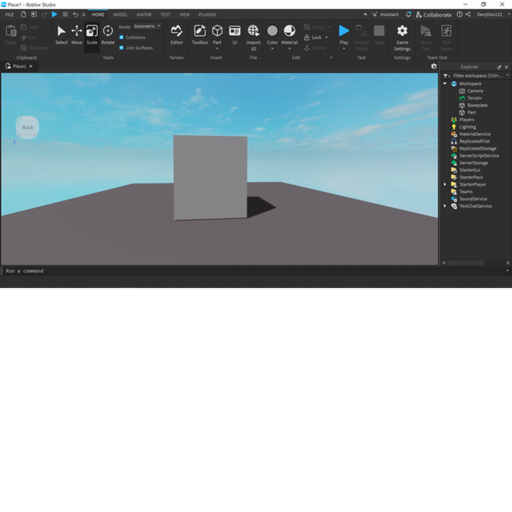Open the Toolbox panel

pos(200,35)
